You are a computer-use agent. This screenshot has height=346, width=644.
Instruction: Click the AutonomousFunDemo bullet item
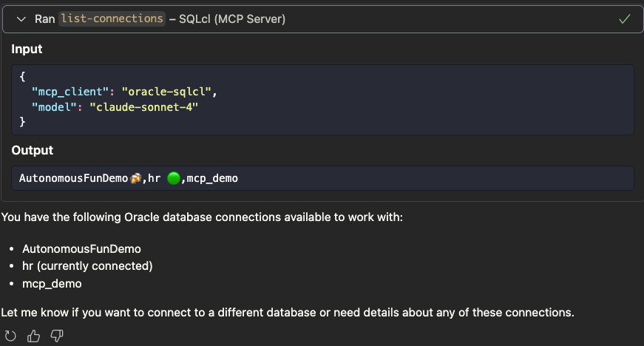coord(81,248)
